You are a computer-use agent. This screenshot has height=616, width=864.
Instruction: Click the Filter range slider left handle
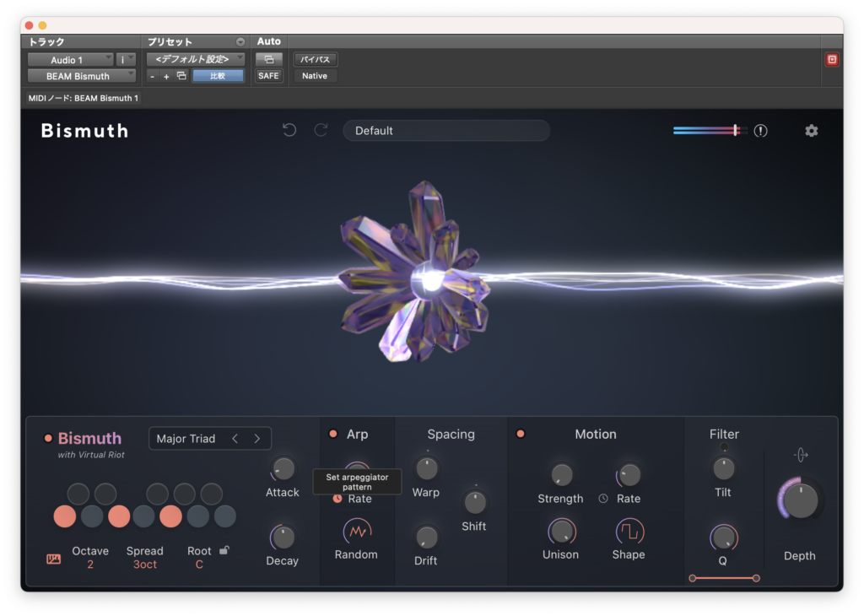[x=692, y=578]
